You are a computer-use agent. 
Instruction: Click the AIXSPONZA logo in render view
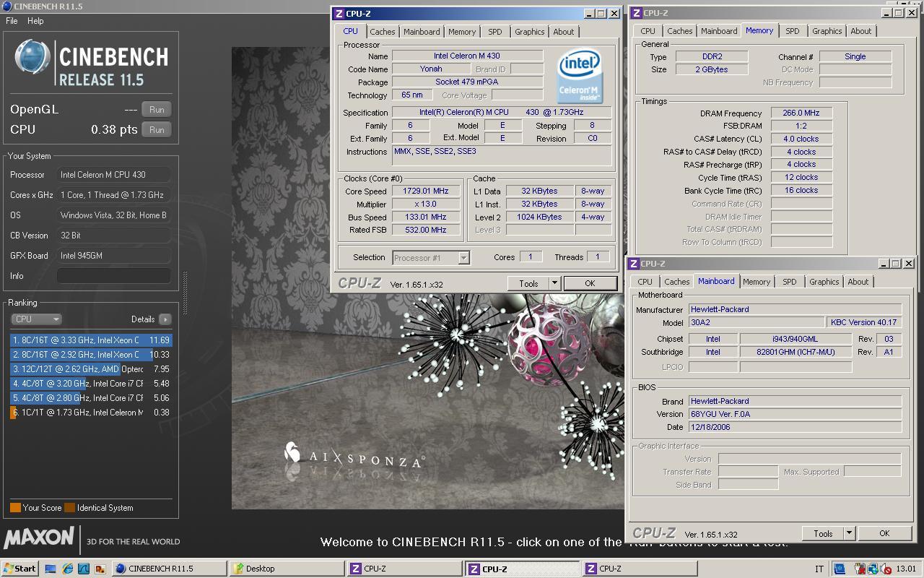tap(354, 455)
